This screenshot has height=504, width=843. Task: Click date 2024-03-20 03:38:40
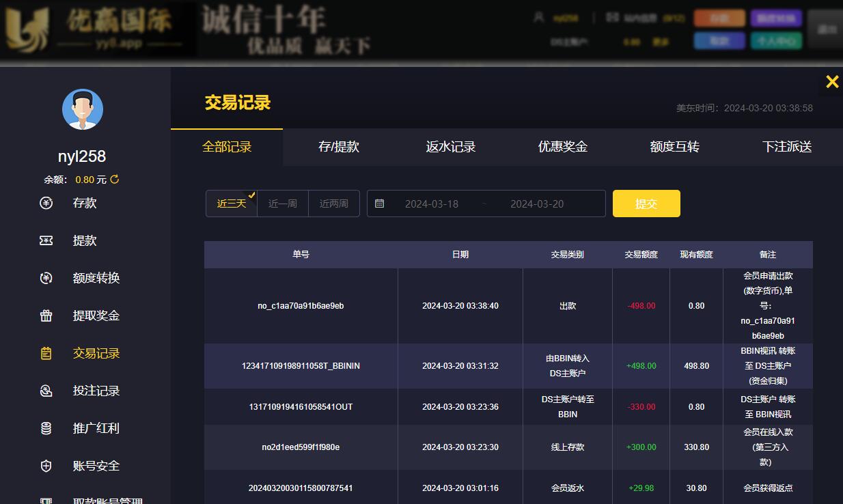pyautogui.click(x=460, y=306)
